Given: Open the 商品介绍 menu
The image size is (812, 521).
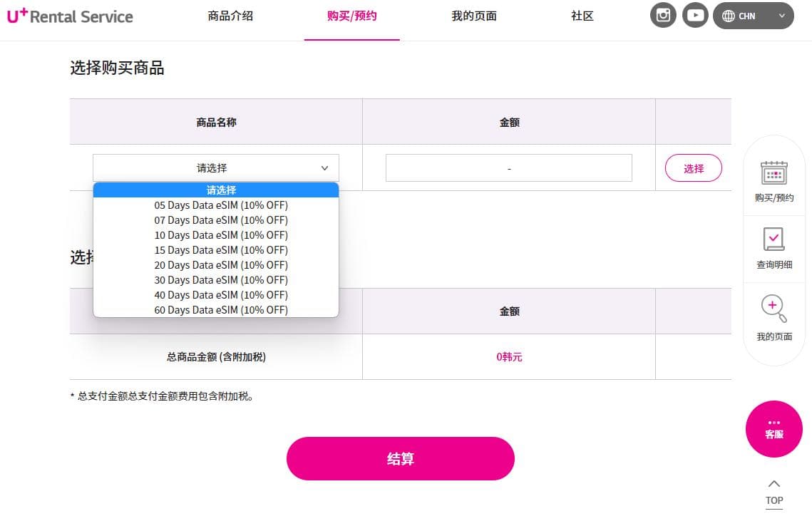Looking at the screenshot, I should click(x=230, y=16).
